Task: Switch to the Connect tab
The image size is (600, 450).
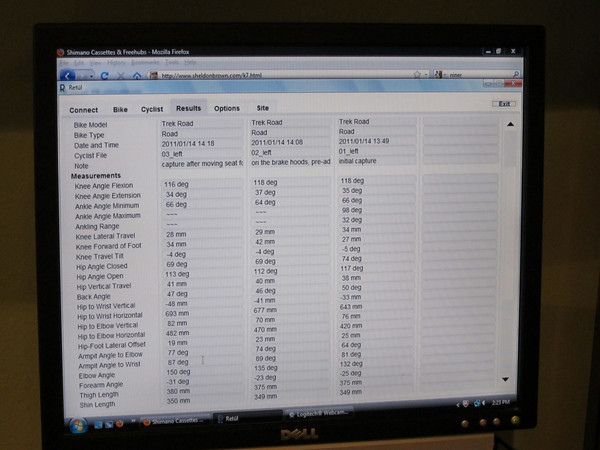Action: tap(84, 110)
